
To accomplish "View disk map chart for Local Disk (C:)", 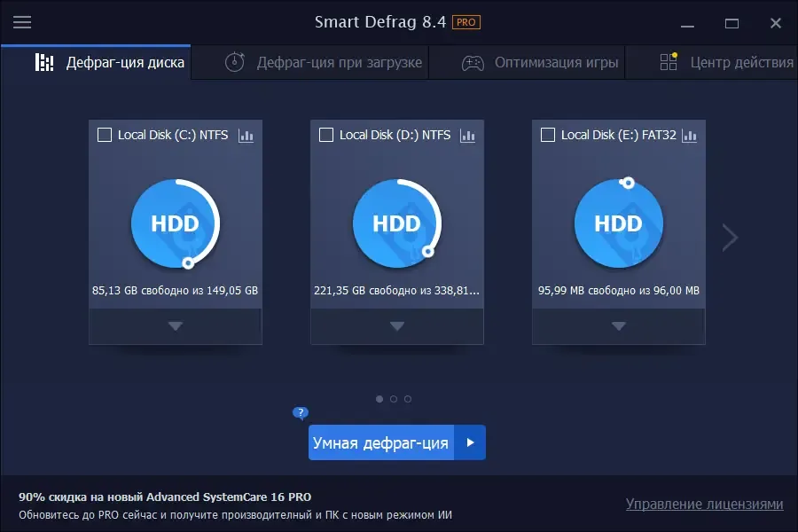I will click(x=246, y=136).
